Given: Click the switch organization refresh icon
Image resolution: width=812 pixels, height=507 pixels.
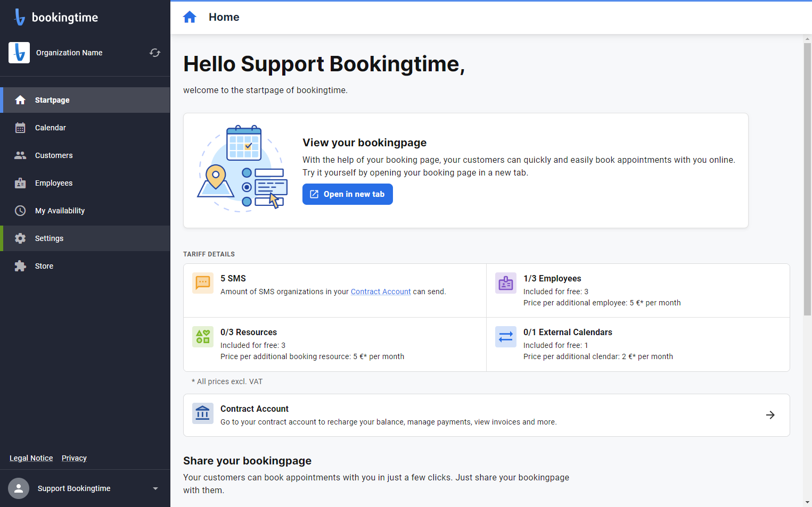Looking at the screenshot, I should point(155,53).
